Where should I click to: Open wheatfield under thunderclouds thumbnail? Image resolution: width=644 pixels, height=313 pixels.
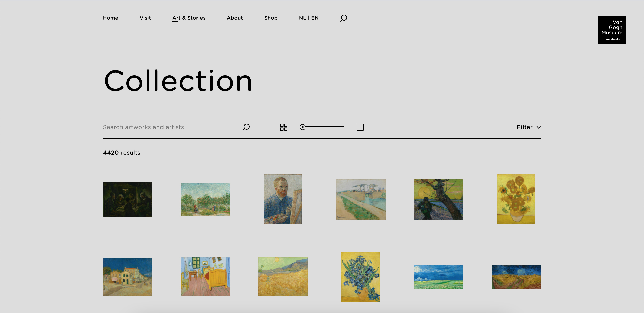438,277
